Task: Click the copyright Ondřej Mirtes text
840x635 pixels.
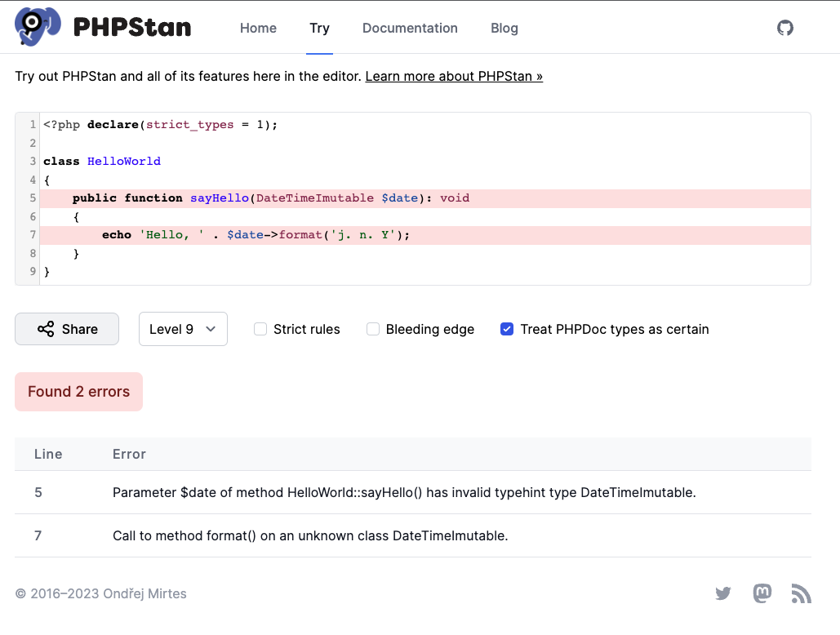Action: (100, 593)
